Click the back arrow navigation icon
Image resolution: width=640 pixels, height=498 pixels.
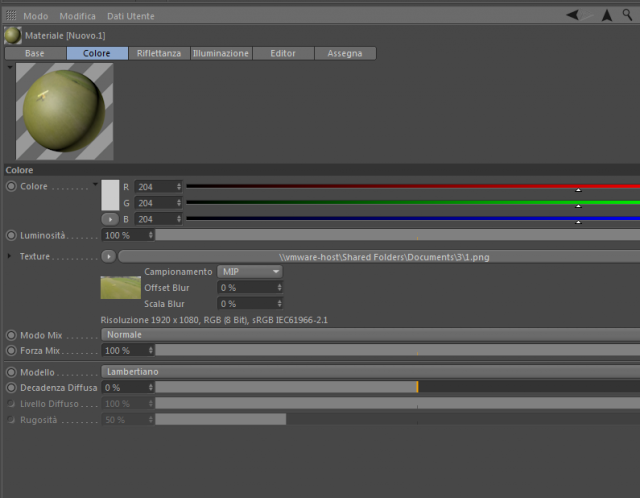pyautogui.click(x=573, y=16)
